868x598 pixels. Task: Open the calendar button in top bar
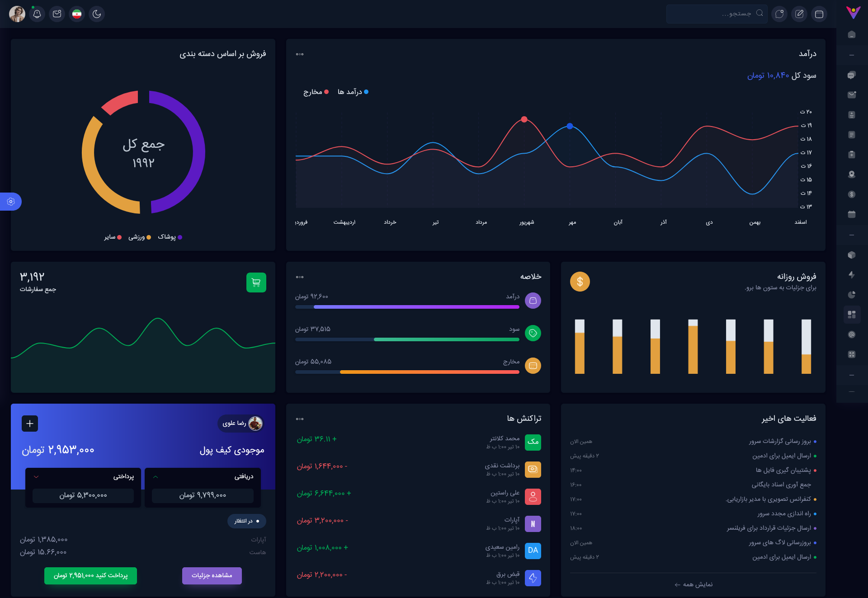819,14
